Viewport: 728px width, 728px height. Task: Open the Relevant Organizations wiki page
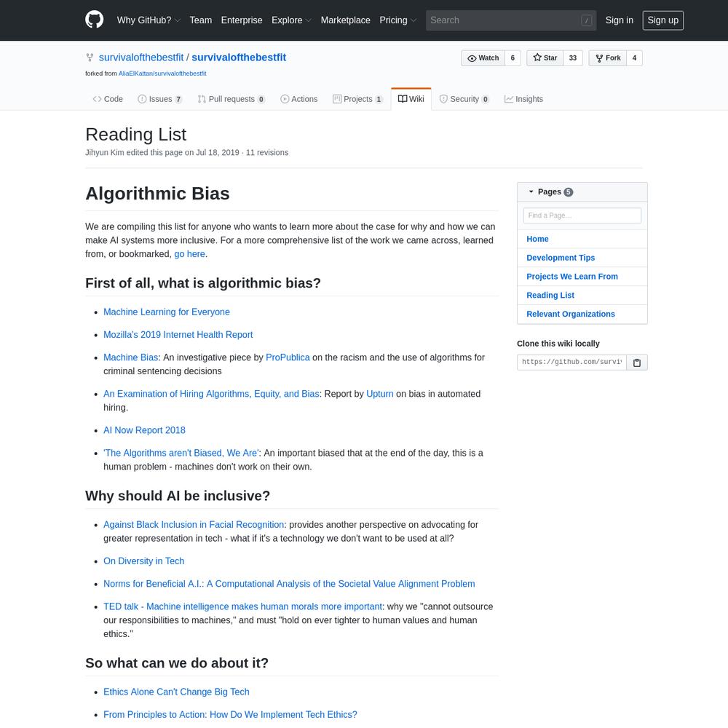tap(571, 314)
